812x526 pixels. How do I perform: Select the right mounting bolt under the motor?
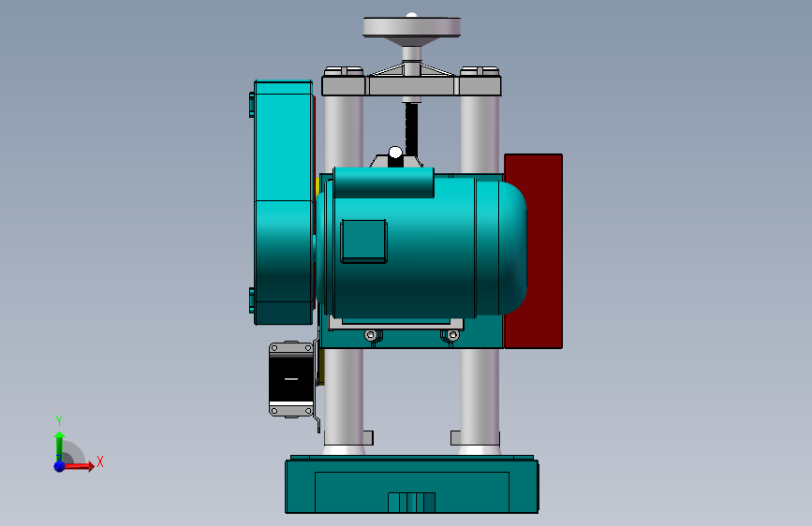pyautogui.click(x=452, y=335)
